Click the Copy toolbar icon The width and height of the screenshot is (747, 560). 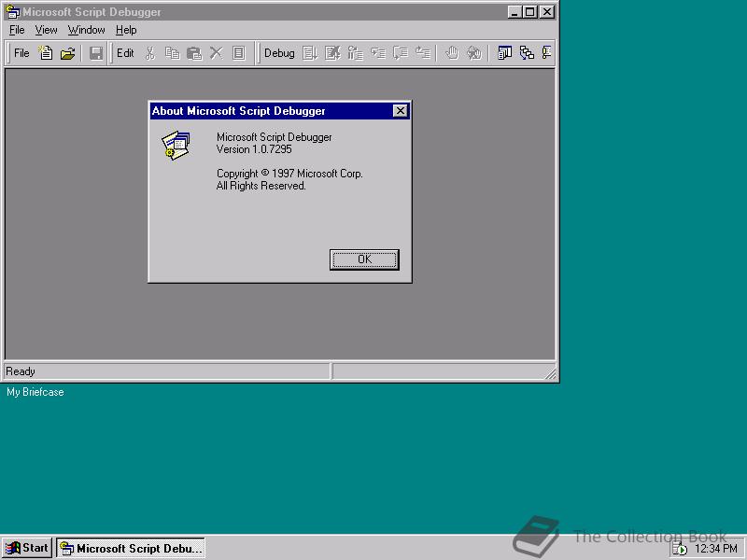[172, 53]
